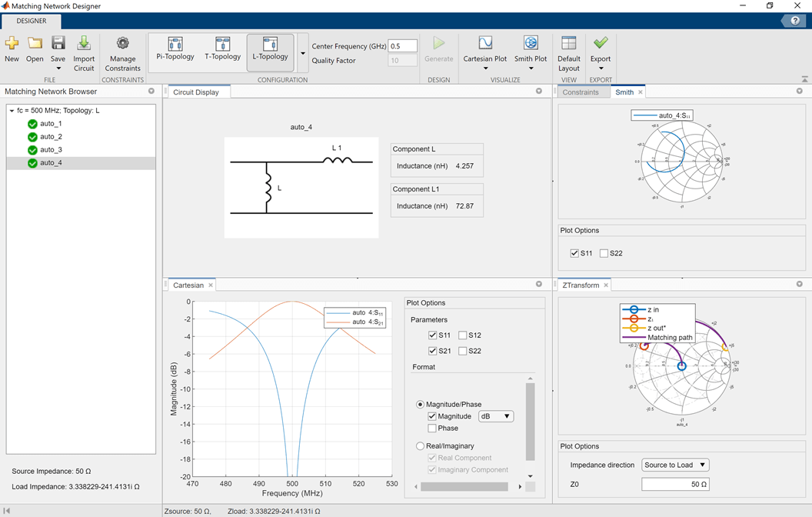Click status bar collapse arrow icon
Image resolution: width=812 pixels, height=517 pixels.
(7, 511)
